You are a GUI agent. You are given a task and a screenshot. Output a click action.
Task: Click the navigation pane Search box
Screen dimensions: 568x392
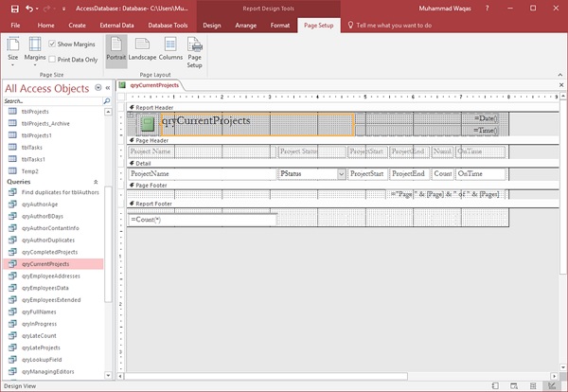point(52,100)
